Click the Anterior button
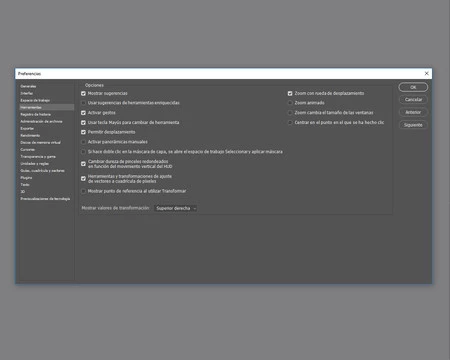 413,112
